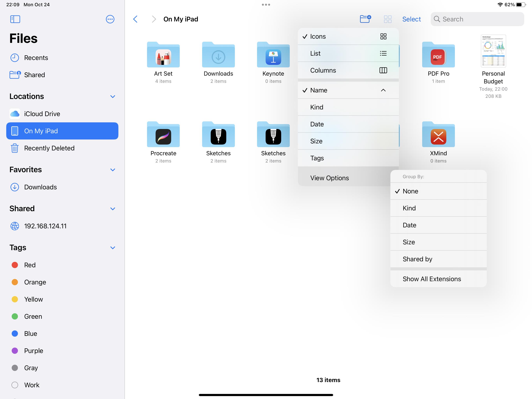Open the sidebar more options ellipsis
532x399 pixels.
pos(110,19)
